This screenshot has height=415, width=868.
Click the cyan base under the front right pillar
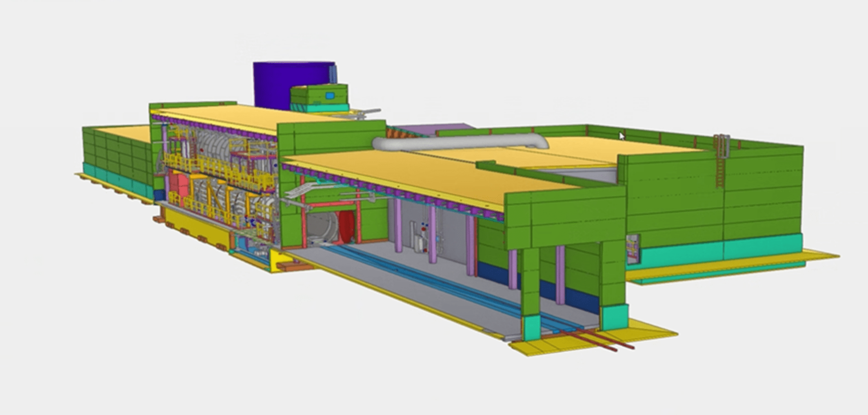tap(614, 317)
